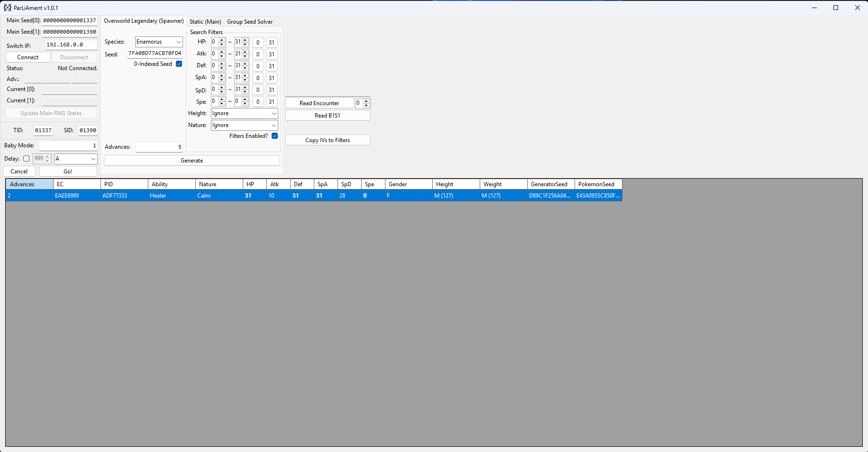The height and width of the screenshot is (452, 868).
Task: Click the Advances input field
Action: [159, 147]
